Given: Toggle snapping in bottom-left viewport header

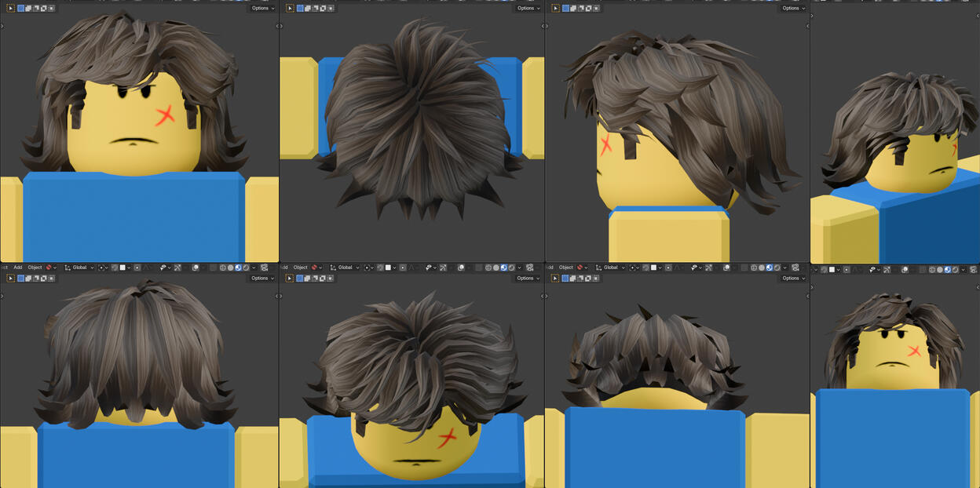Looking at the screenshot, I should point(115,268).
